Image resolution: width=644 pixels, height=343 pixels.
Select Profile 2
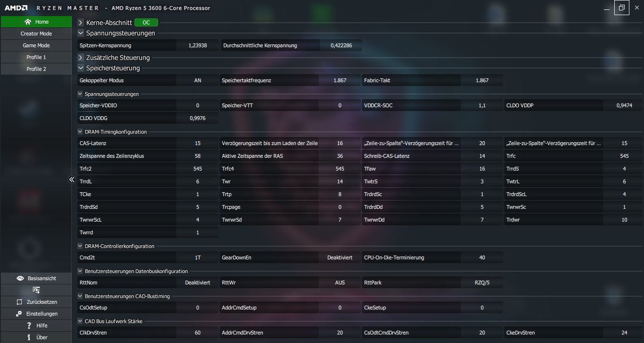coord(36,69)
